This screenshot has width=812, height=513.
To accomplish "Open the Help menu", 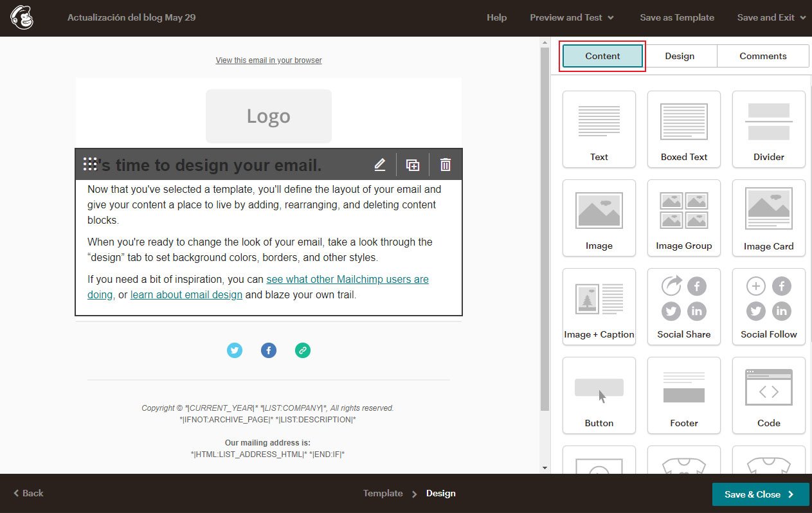I will coord(496,18).
